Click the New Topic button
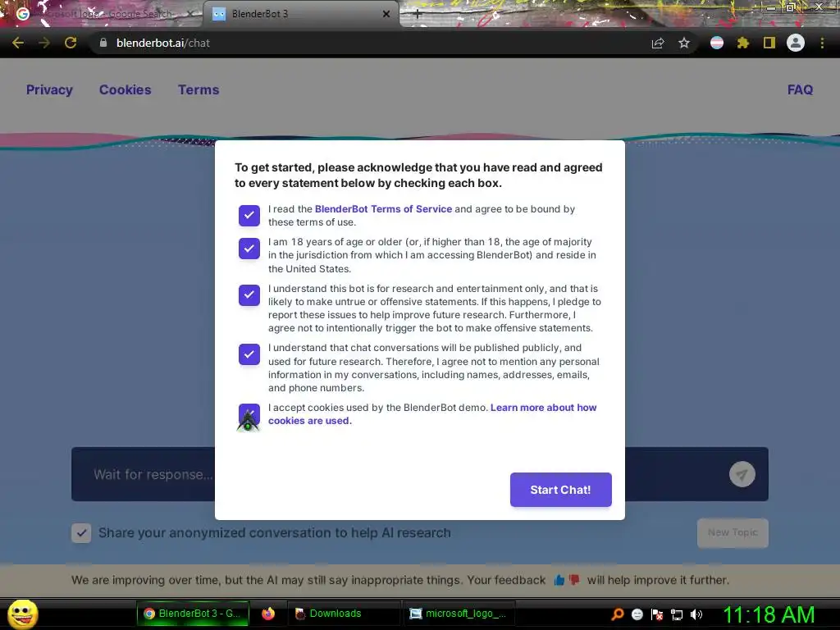The height and width of the screenshot is (630, 840). click(733, 532)
